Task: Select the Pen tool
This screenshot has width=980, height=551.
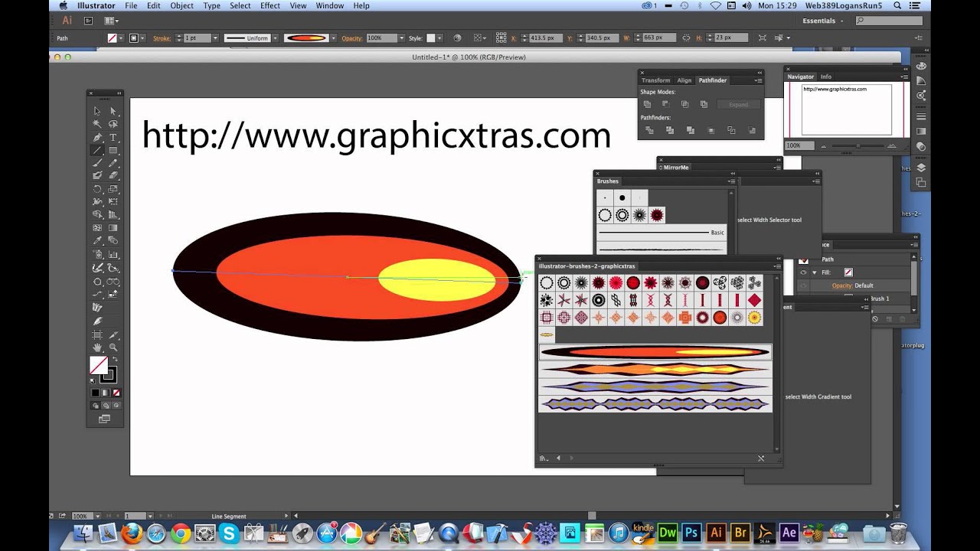Action: click(97, 137)
